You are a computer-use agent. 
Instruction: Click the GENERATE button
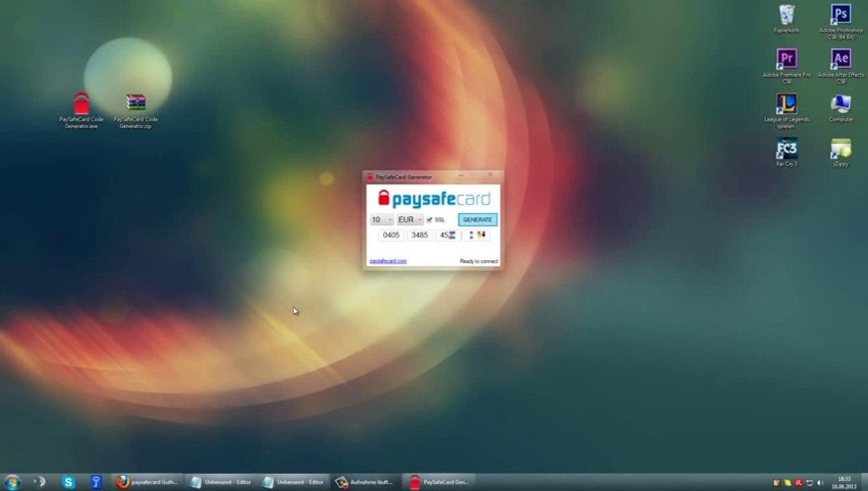tap(478, 220)
